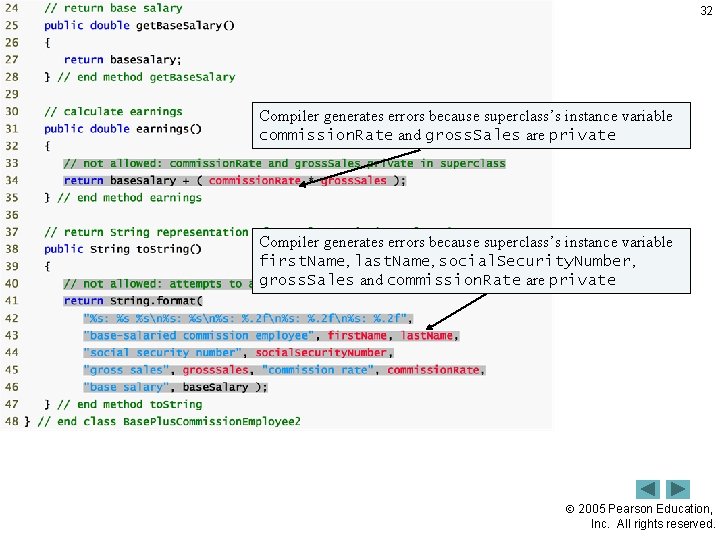Click the line 33 'not allowed' comment
Viewport: 720px width, 540px height.
tap(285, 163)
